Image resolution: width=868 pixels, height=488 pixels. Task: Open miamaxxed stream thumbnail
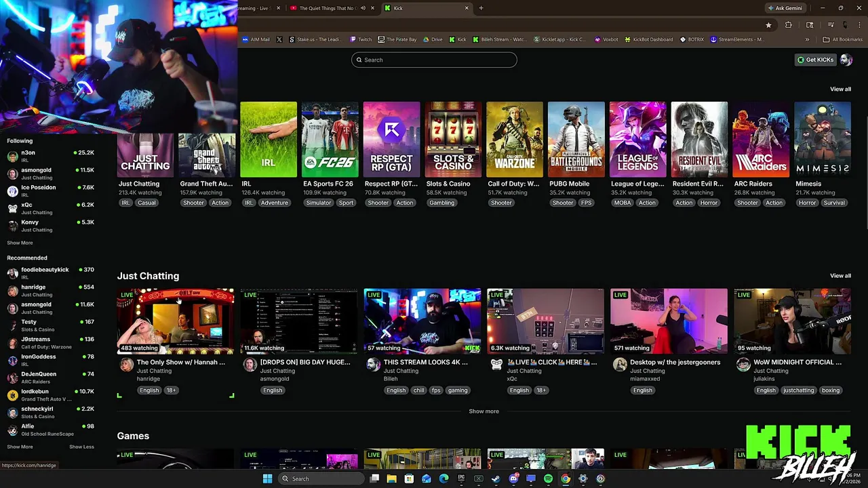tap(669, 321)
